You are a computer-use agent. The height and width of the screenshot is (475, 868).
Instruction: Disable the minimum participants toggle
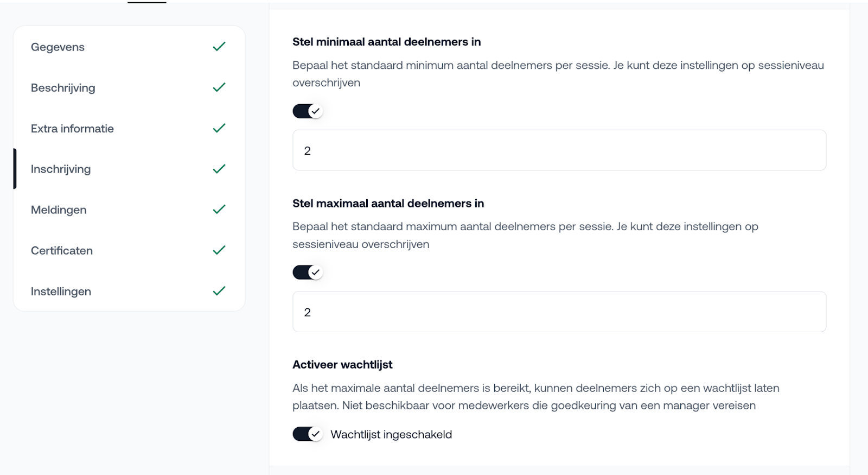[308, 111]
